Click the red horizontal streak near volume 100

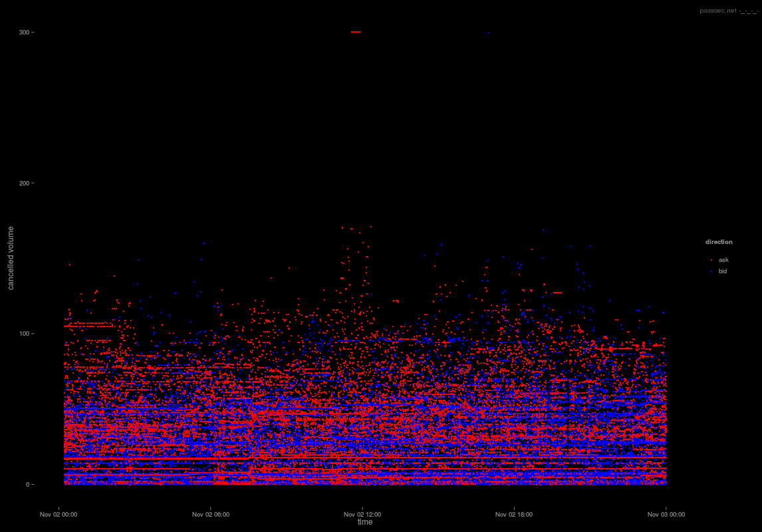coord(86,326)
